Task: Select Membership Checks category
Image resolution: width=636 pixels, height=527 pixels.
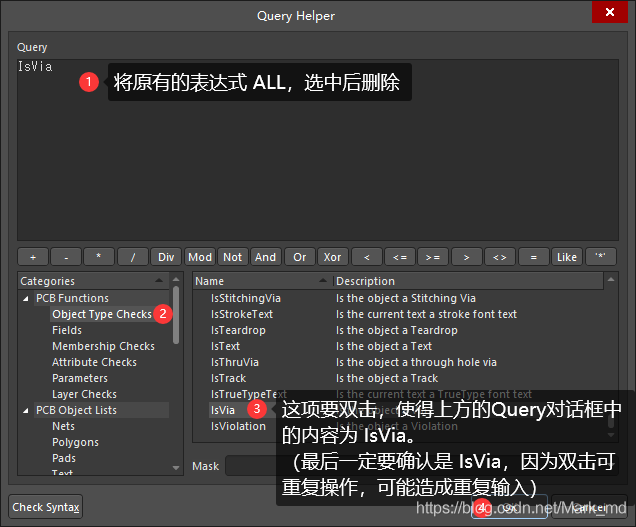Action: point(103,346)
